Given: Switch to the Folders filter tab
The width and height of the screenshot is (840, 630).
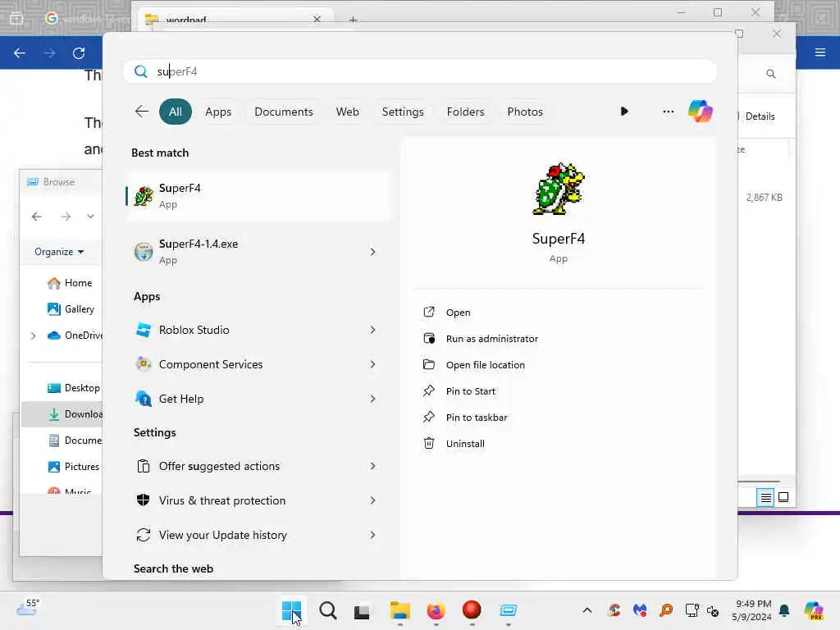Looking at the screenshot, I should (465, 112).
